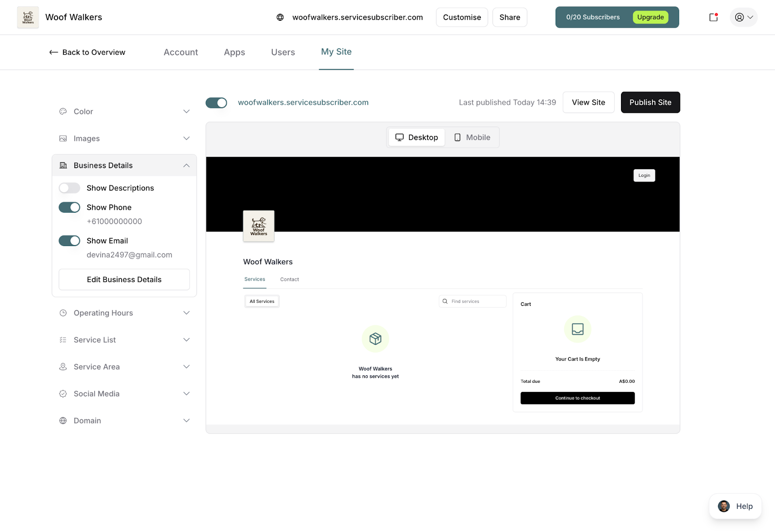
Task: Click the Operating Hours clock icon
Action: pos(63,313)
